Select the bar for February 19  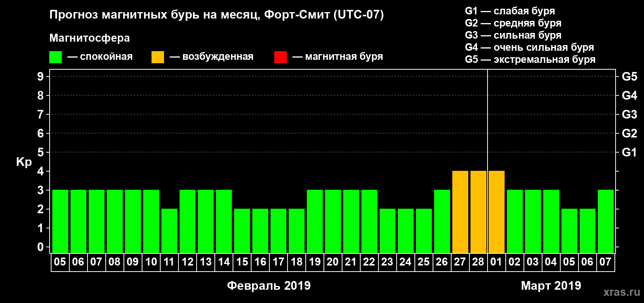[x=315, y=221]
